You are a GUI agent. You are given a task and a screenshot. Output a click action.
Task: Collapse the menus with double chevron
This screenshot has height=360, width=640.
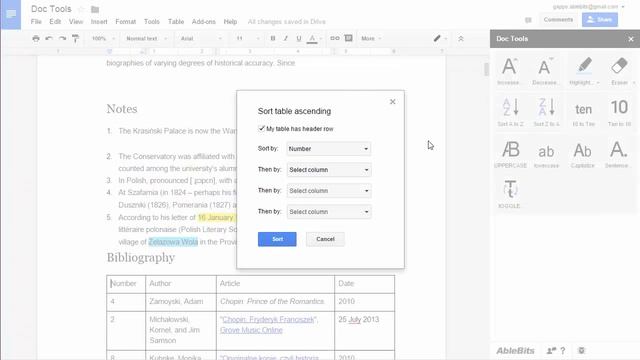tap(461, 39)
